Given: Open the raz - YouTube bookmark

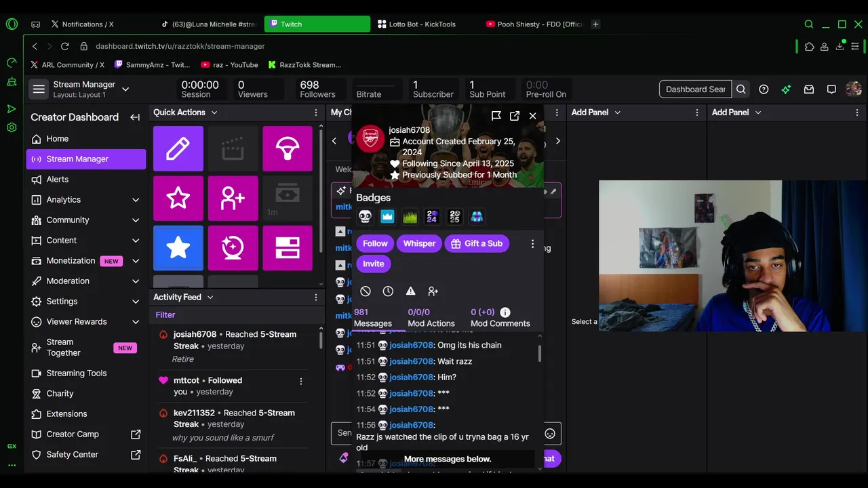Looking at the screenshot, I should [229, 65].
